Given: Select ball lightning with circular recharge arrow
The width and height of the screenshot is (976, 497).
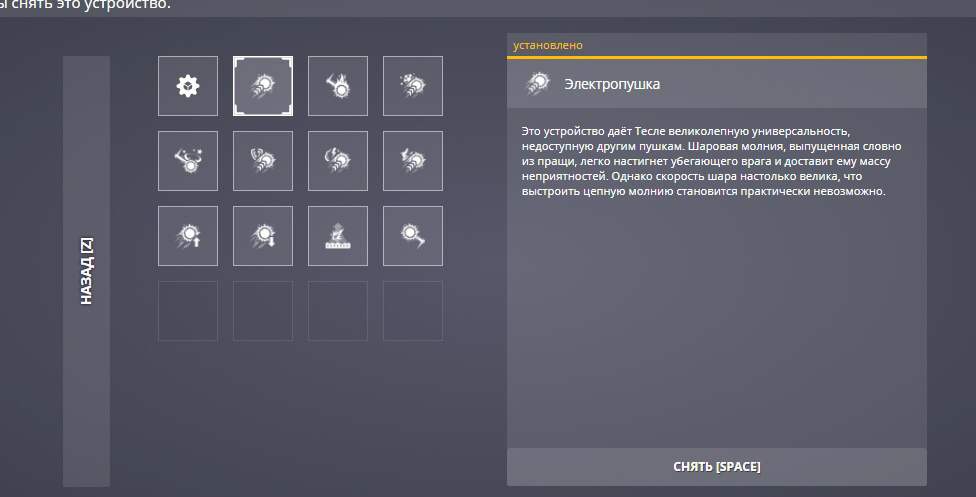Looking at the screenshot, I should [338, 161].
